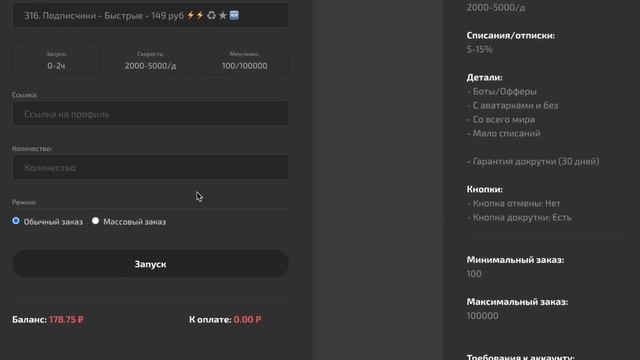Viewport: 640px width, 360px height.
Task: Click the '- Боты/Офферы' detail line
Action: click(502, 91)
